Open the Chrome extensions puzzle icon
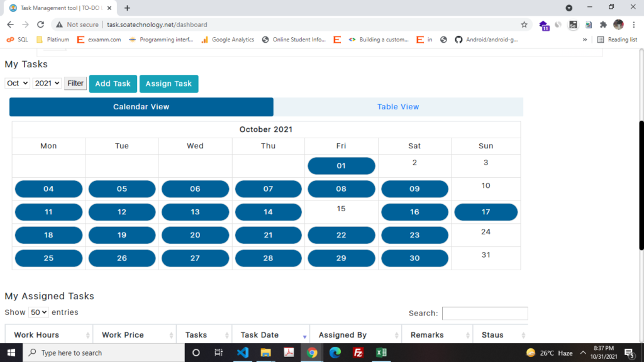This screenshot has width=644, height=362. click(603, 25)
